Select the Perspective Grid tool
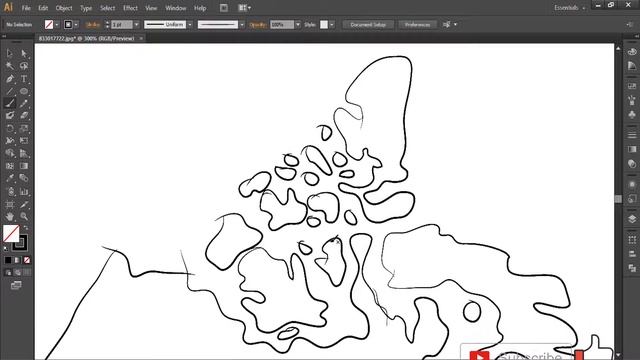 click(24, 153)
